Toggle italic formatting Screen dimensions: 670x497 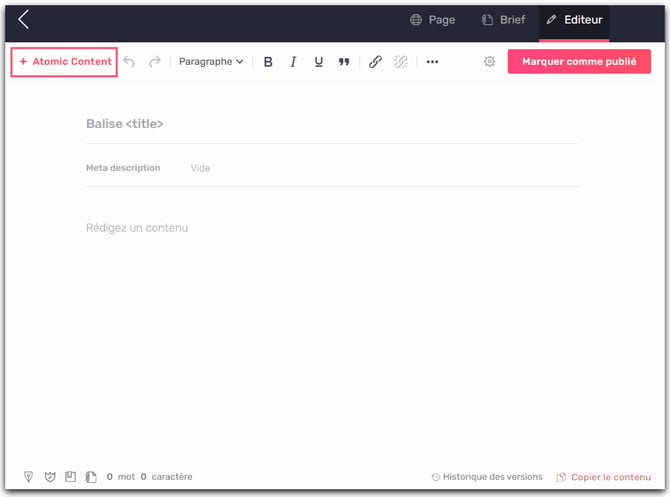click(293, 62)
